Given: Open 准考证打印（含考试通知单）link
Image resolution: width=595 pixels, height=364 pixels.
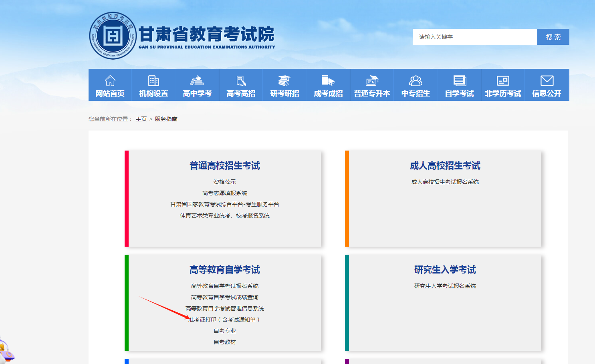Looking at the screenshot, I should click(225, 320).
